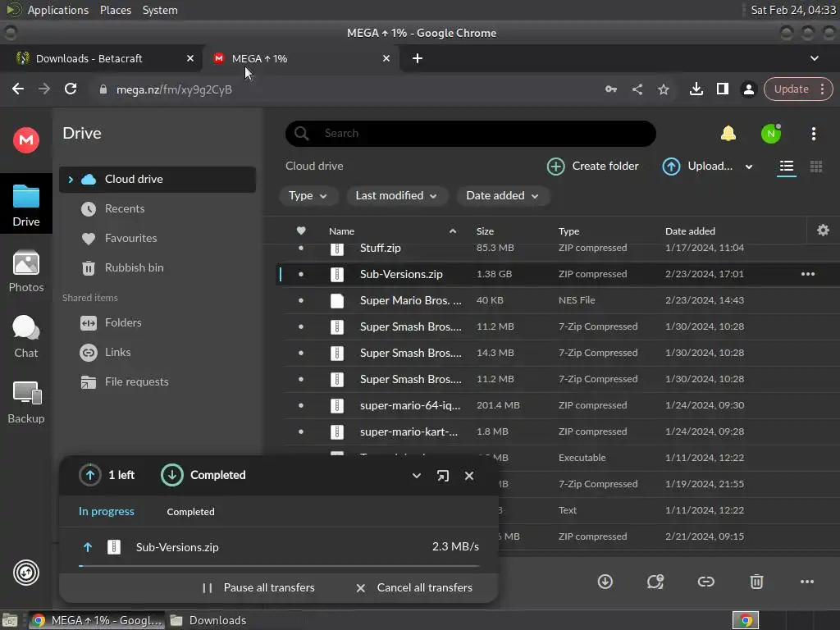Image resolution: width=840 pixels, height=630 pixels.
Task: Click Create folder
Action: coord(592,167)
